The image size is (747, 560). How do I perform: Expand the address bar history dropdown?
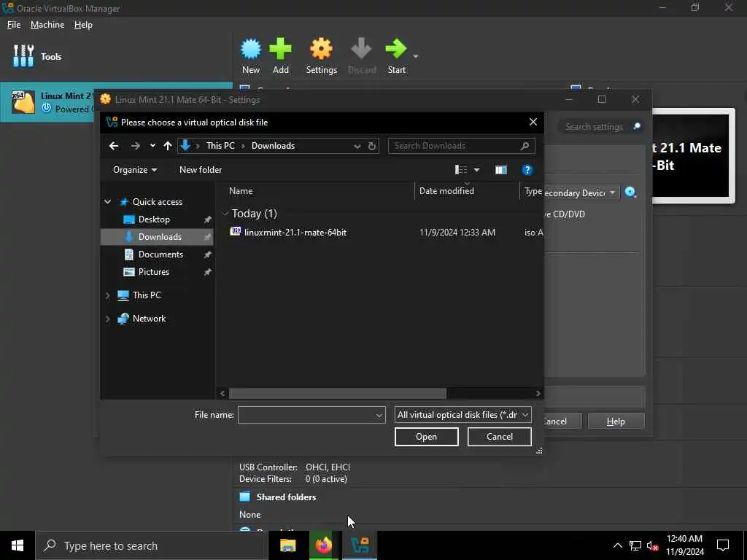tap(357, 146)
